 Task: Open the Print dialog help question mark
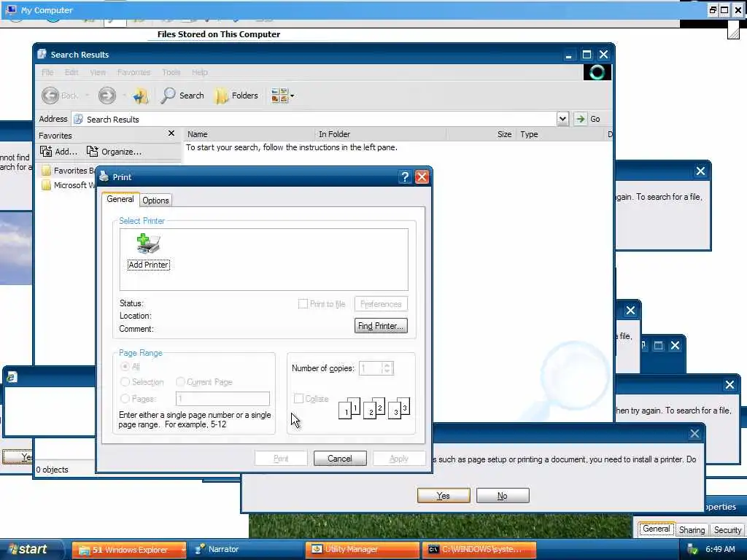click(x=404, y=177)
